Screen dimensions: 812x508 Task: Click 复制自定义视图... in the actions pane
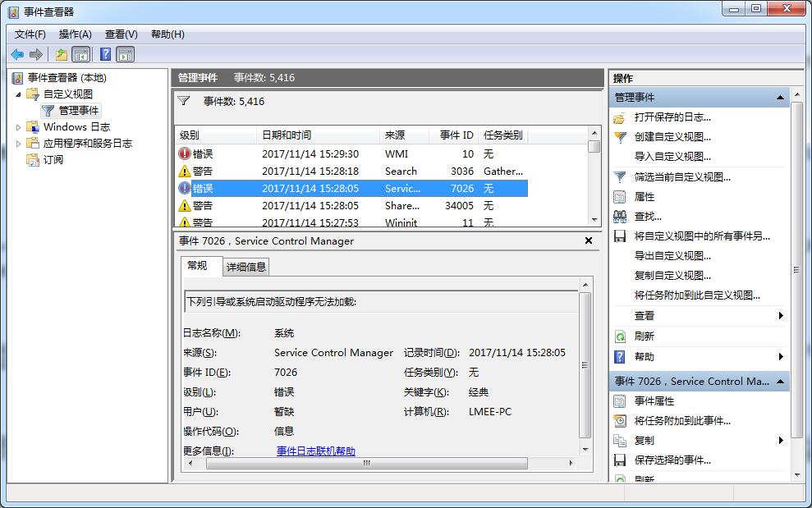point(672,276)
